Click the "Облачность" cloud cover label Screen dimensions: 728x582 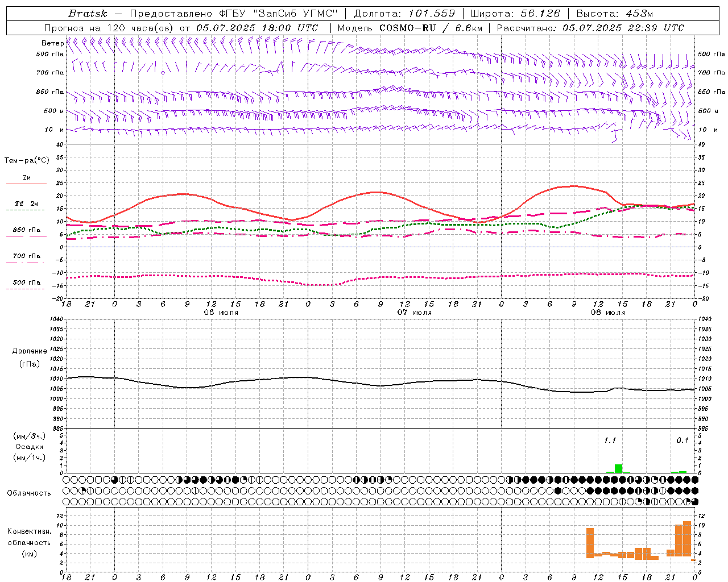(x=29, y=493)
